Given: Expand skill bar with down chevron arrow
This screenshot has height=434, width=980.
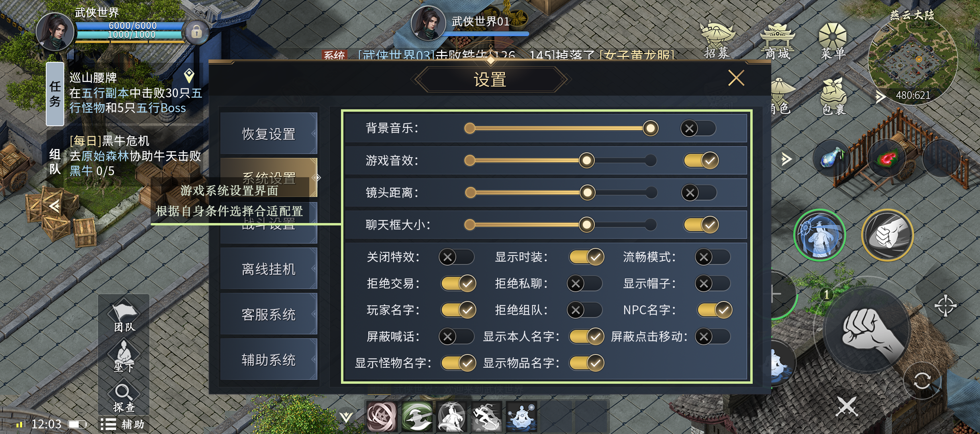Looking at the screenshot, I should (x=346, y=417).
